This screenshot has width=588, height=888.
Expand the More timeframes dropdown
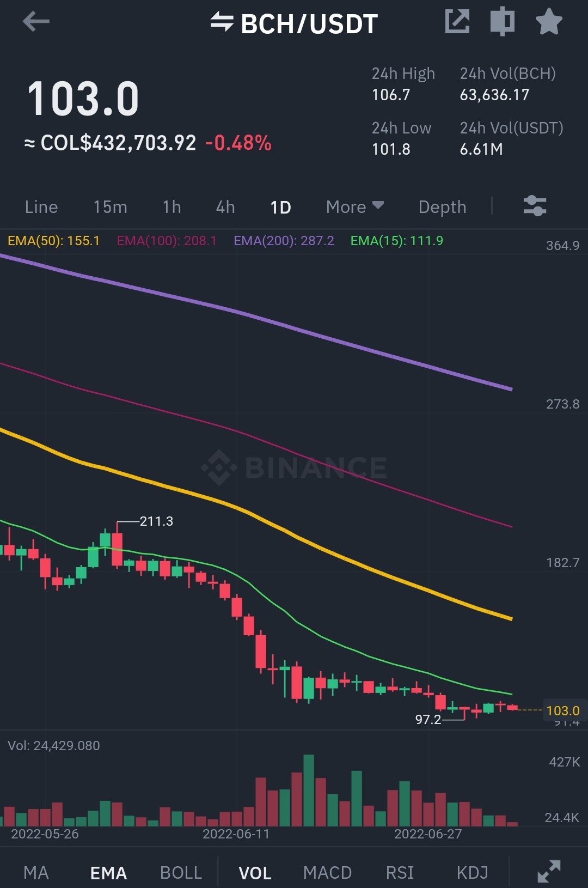click(355, 207)
